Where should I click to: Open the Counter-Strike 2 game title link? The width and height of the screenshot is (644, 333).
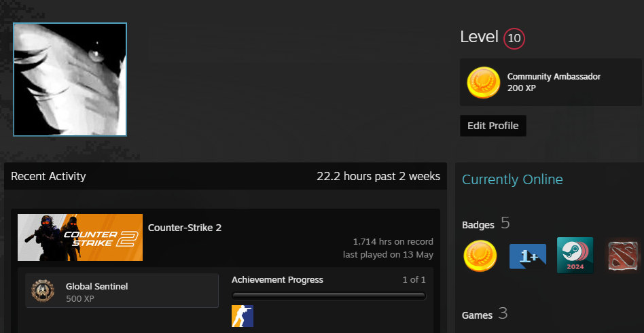tap(185, 228)
